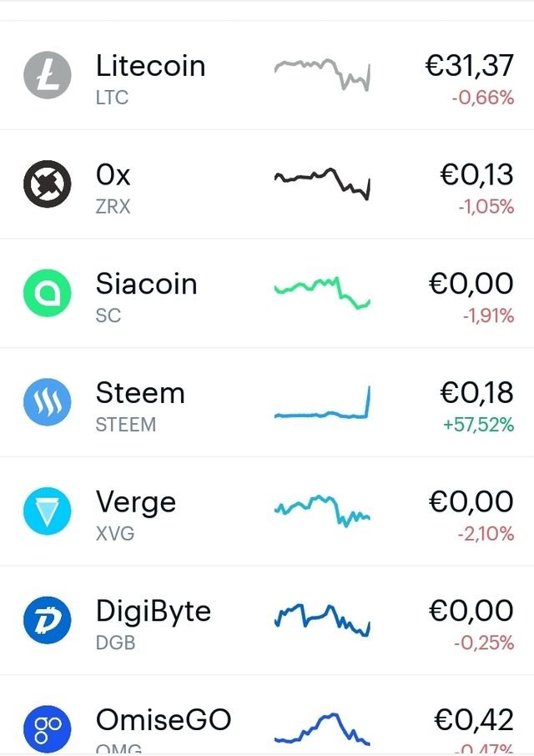Tap the Verge triangle icon
Image resolution: width=534 pixels, height=756 pixels.
click(x=48, y=513)
